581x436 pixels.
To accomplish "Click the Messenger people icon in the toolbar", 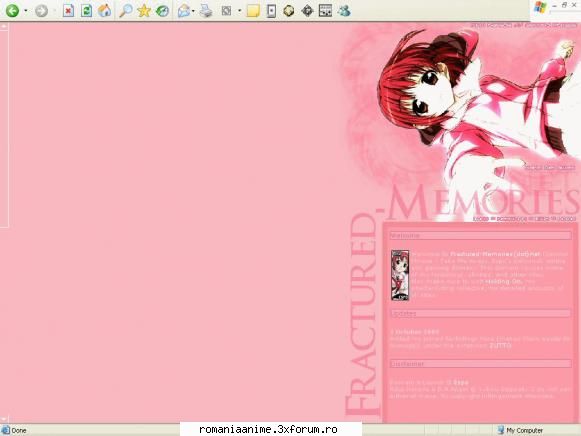I will pyautogui.click(x=344, y=11).
